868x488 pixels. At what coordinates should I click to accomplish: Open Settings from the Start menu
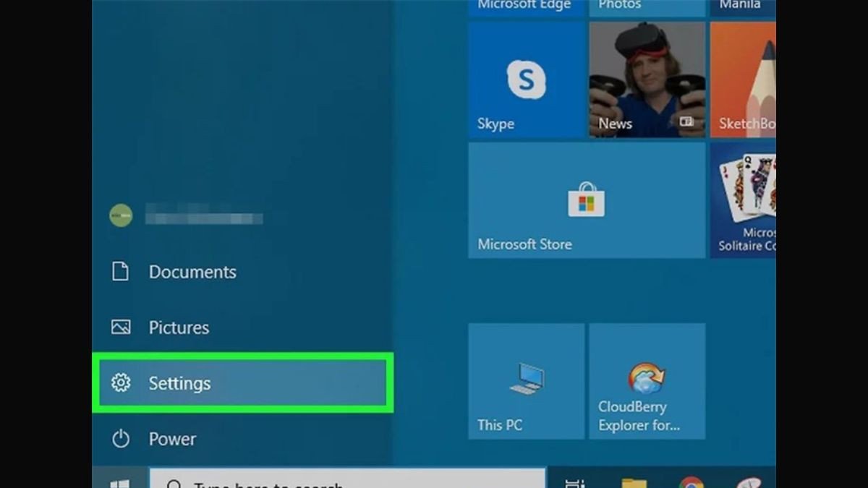(181, 383)
